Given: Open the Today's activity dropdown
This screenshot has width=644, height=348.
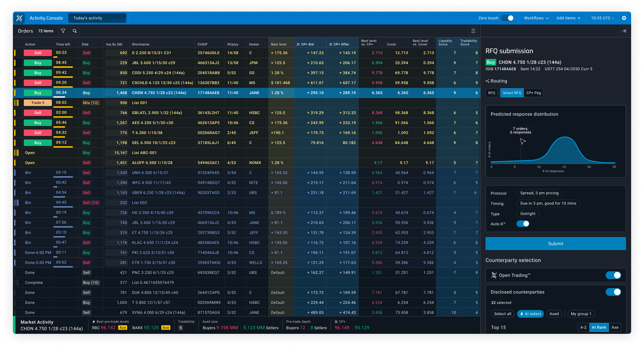Looking at the screenshot, I should point(97,18).
